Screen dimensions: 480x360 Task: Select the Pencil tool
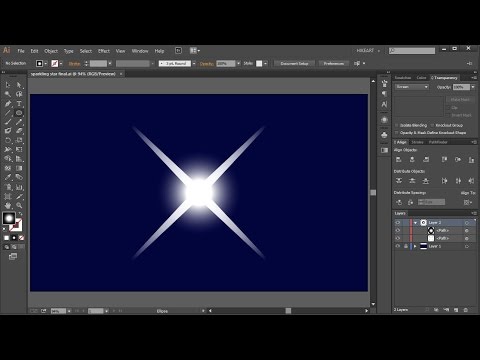click(19, 122)
